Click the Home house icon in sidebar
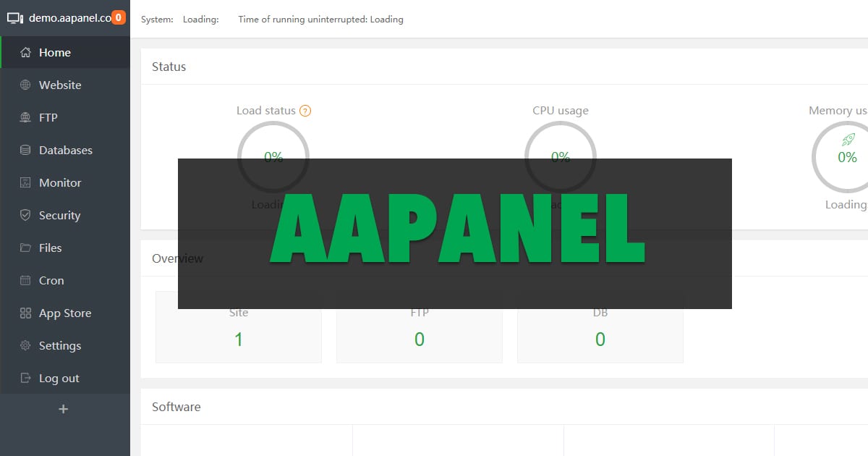868x456 pixels. point(25,53)
